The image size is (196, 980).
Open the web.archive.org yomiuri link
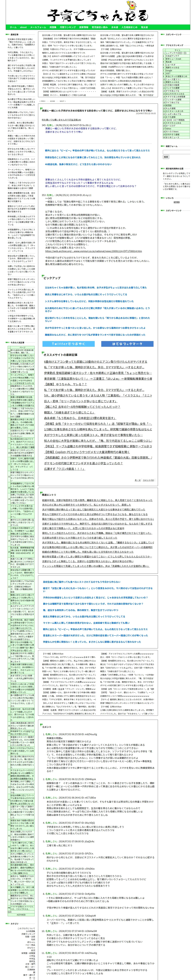[94, 251]
